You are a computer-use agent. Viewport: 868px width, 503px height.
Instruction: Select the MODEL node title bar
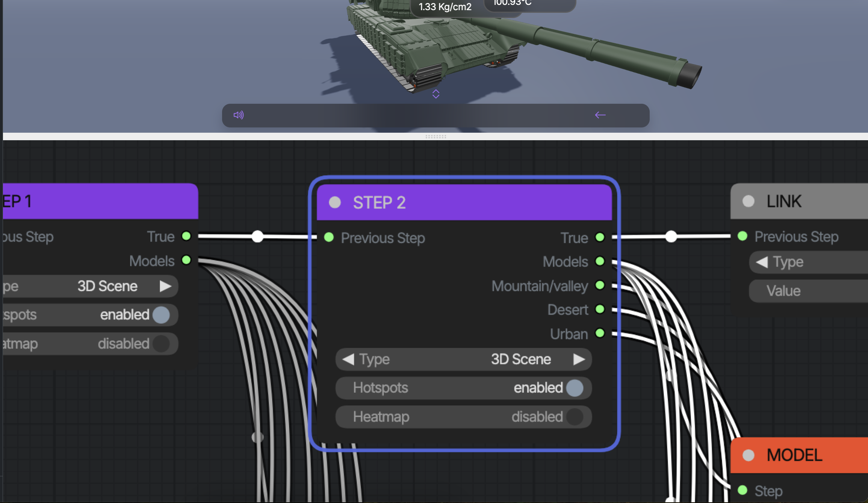[808, 455]
